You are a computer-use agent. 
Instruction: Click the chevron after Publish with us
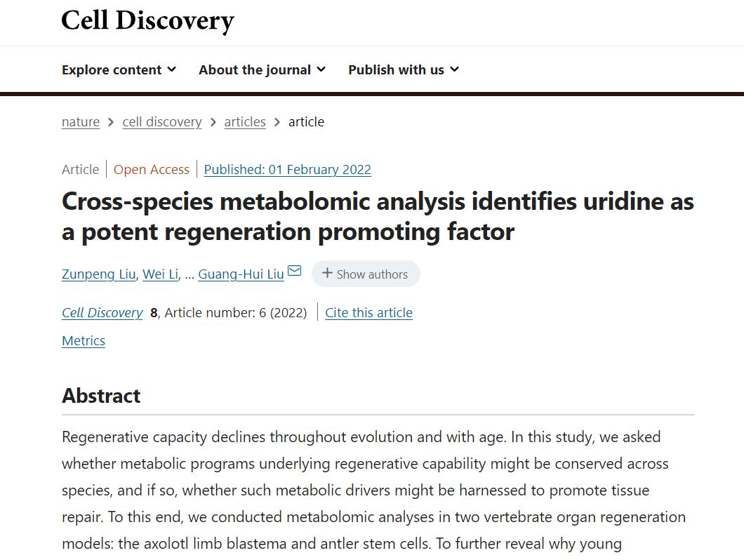tap(454, 69)
